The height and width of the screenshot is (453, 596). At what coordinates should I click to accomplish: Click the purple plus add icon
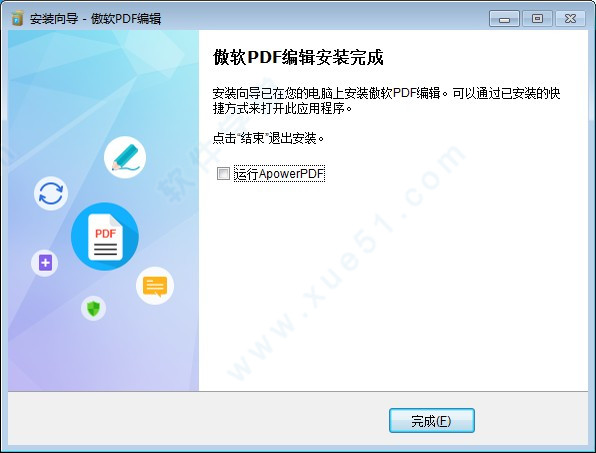pyautogui.click(x=45, y=263)
